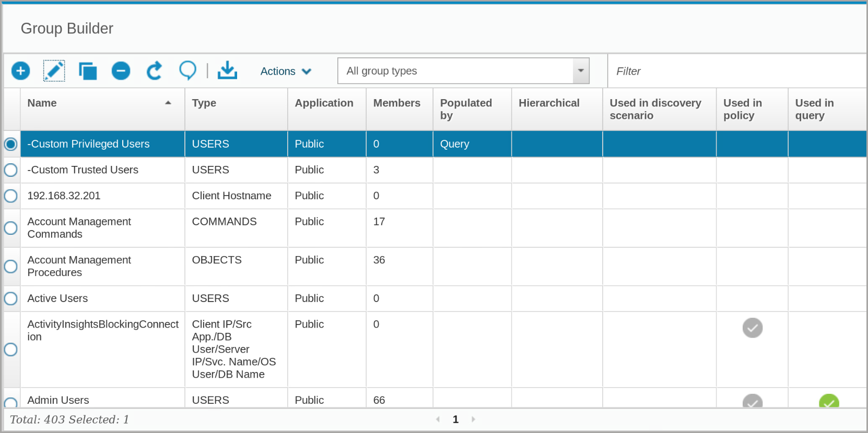Select radio button for Admin Users
Screen dimensions: 868x433
tap(11, 402)
